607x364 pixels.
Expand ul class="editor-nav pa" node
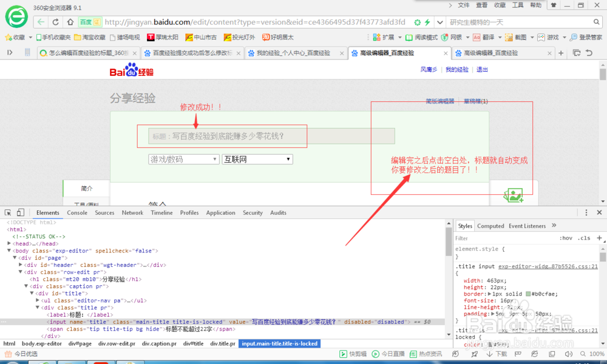(38, 300)
